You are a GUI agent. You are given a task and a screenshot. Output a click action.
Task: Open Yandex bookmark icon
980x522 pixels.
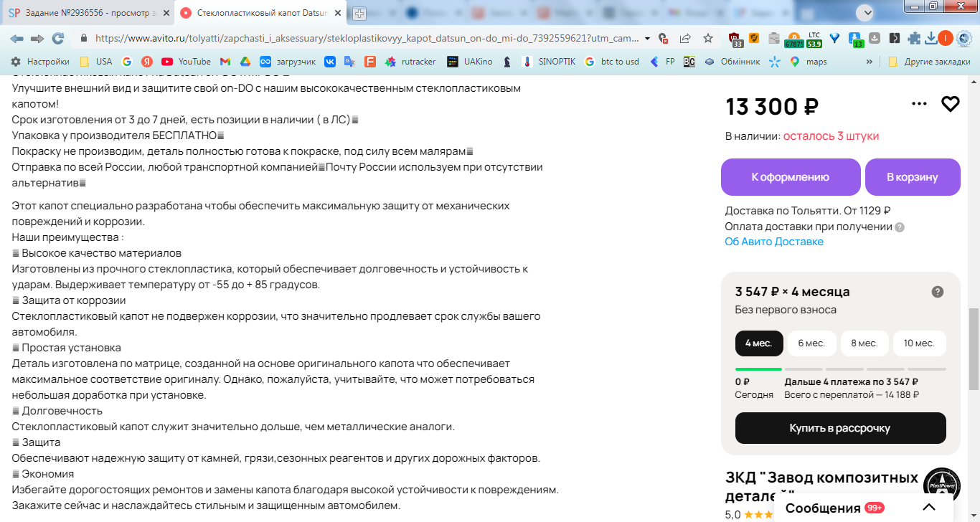146,62
